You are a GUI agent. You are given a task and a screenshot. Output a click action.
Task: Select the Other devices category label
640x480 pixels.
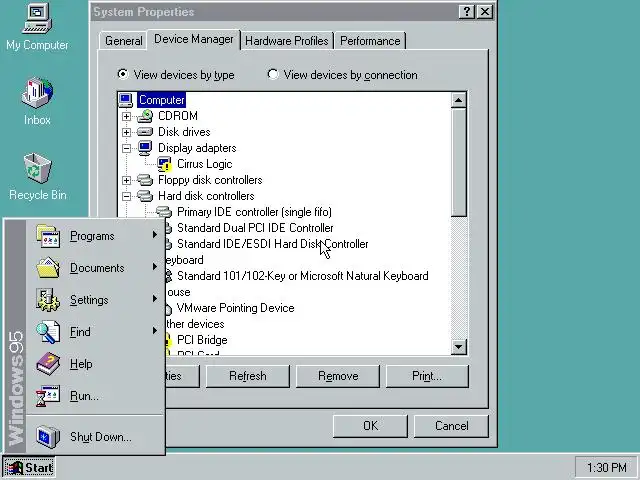tap(195, 324)
